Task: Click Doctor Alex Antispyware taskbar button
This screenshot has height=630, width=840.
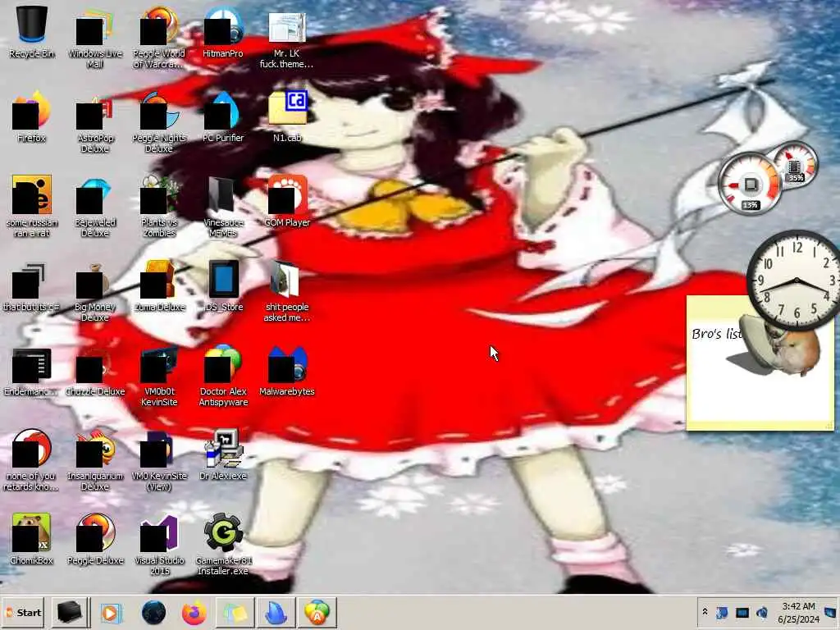Action: (317, 613)
